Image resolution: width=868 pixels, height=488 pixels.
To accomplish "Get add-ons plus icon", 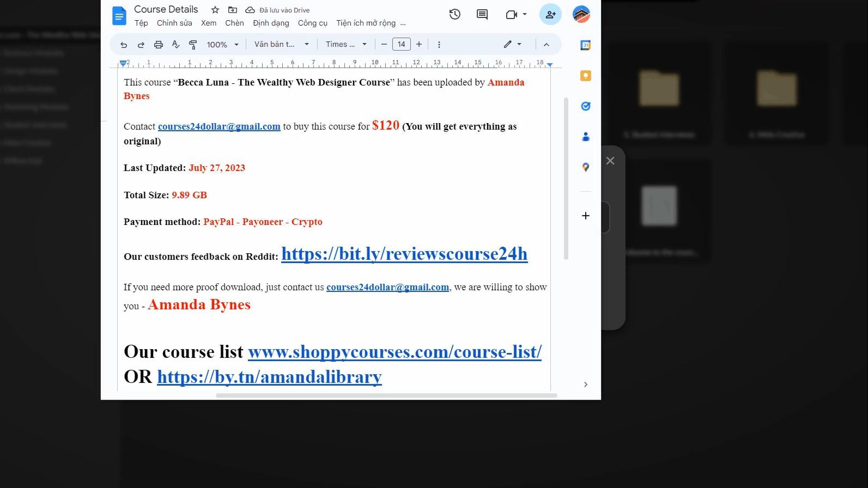I will pyautogui.click(x=586, y=216).
